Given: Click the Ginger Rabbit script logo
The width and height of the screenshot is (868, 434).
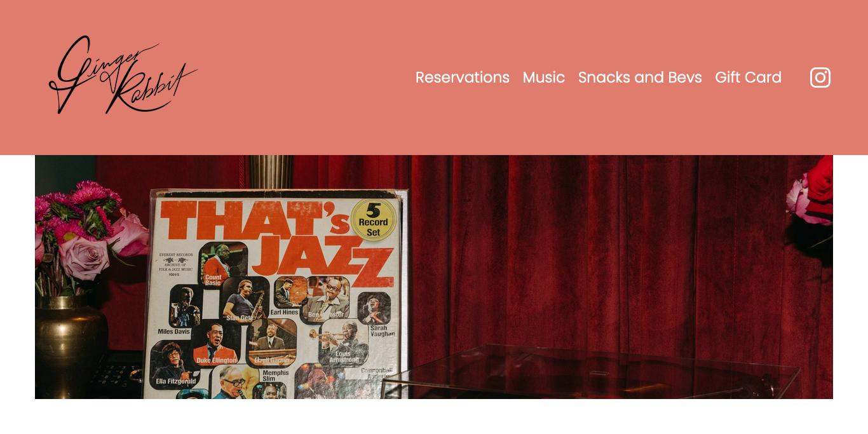Looking at the screenshot, I should (x=123, y=76).
